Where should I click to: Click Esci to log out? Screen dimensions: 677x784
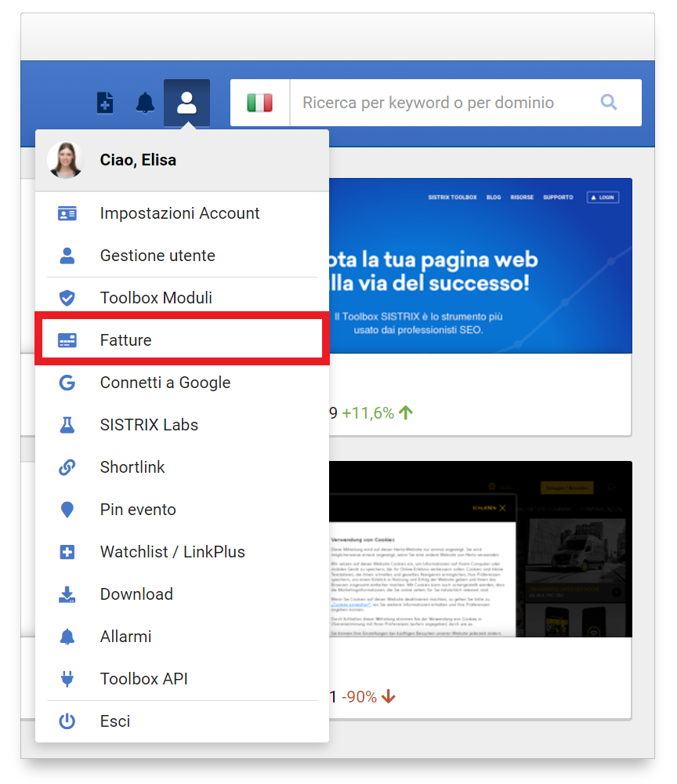coord(115,721)
